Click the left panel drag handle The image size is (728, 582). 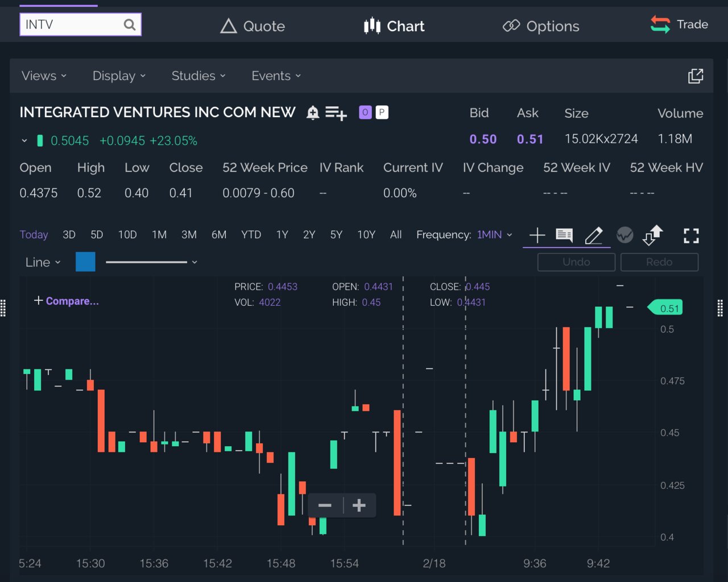pos(3,308)
